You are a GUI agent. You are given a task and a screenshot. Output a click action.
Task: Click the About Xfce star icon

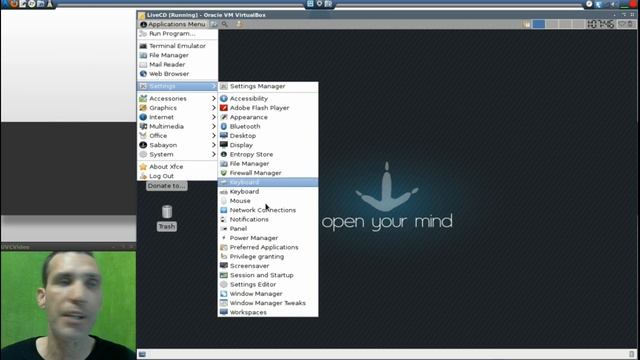click(143, 167)
